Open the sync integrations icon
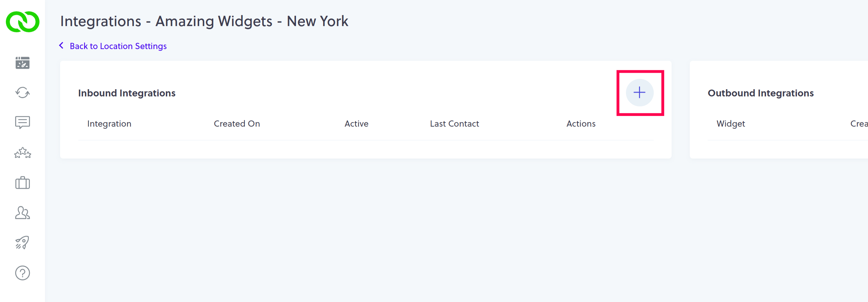 click(x=22, y=93)
